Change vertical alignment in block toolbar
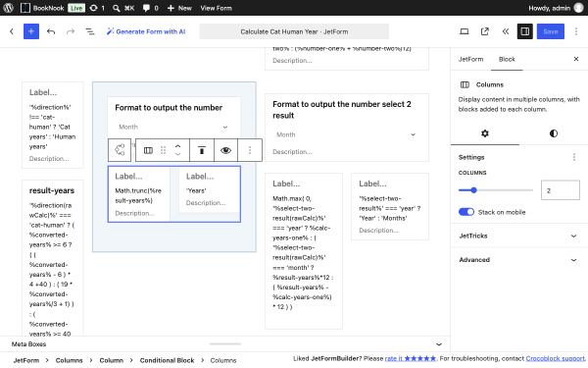588x368 pixels. [x=202, y=150]
